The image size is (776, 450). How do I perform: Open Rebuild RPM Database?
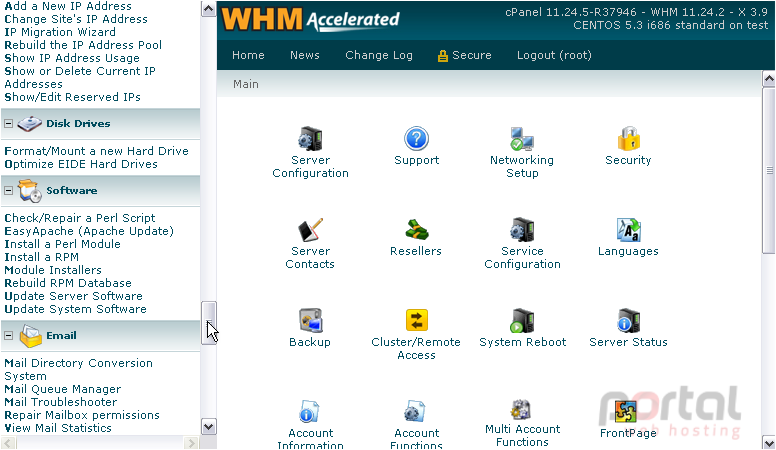pos(68,283)
